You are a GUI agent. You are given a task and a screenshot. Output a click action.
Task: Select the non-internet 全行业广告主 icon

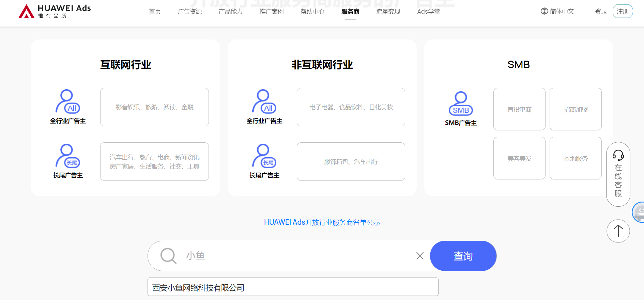[x=264, y=101]
